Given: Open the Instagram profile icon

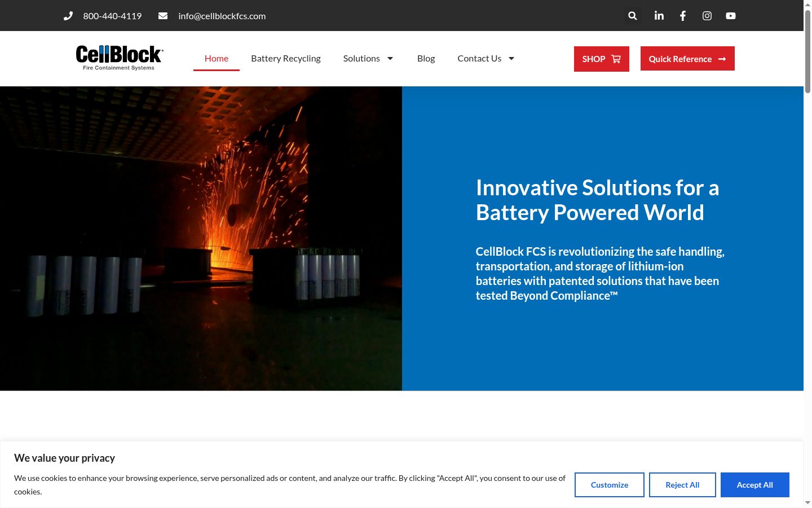Looking at the screenshot, I should pyautogui.click(x=707, y=16).
